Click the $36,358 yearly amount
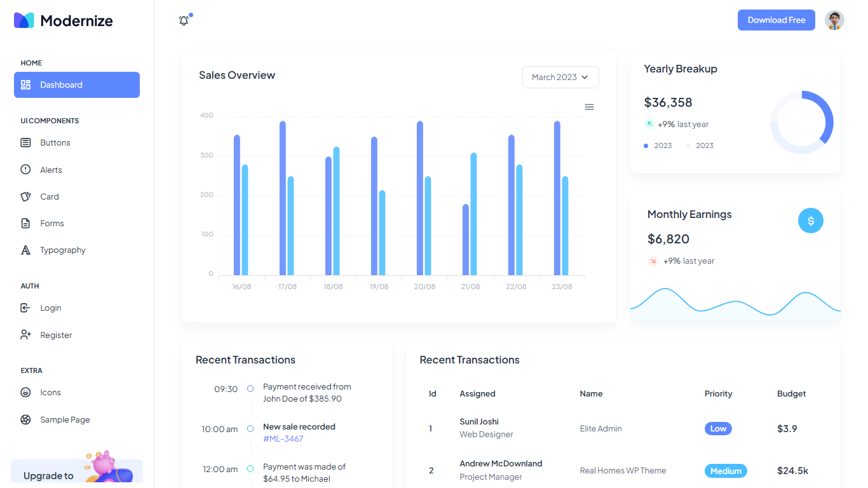868x488 pixels. (668, 102)
